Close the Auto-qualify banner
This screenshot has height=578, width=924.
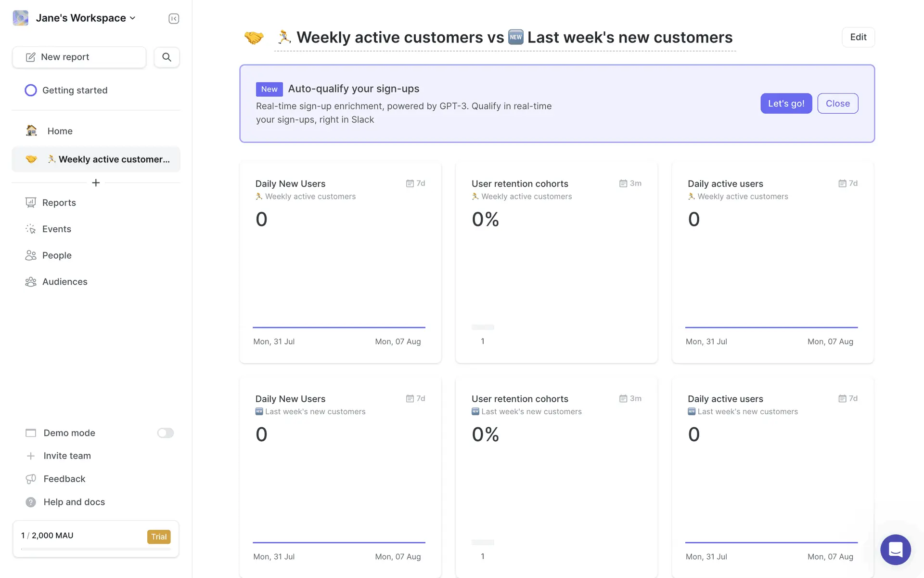(837, 104)
